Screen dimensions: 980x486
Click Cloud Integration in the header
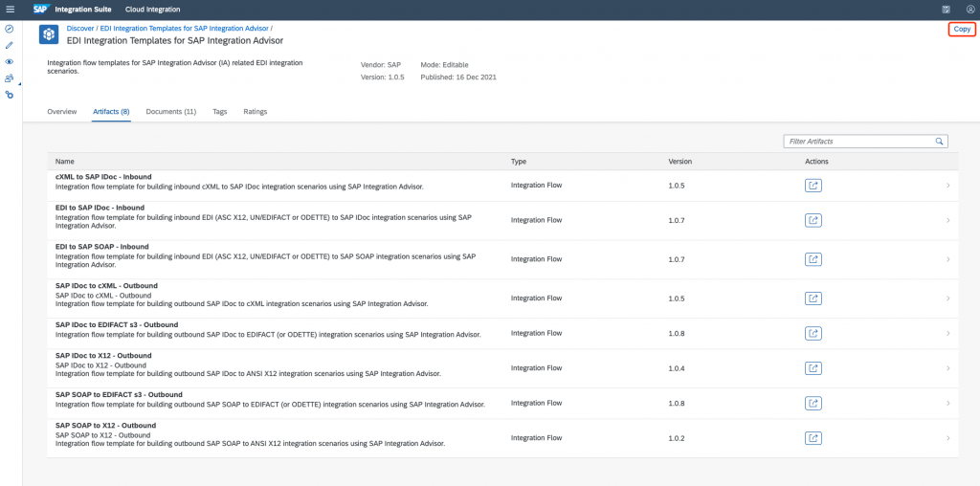(152, 10)
